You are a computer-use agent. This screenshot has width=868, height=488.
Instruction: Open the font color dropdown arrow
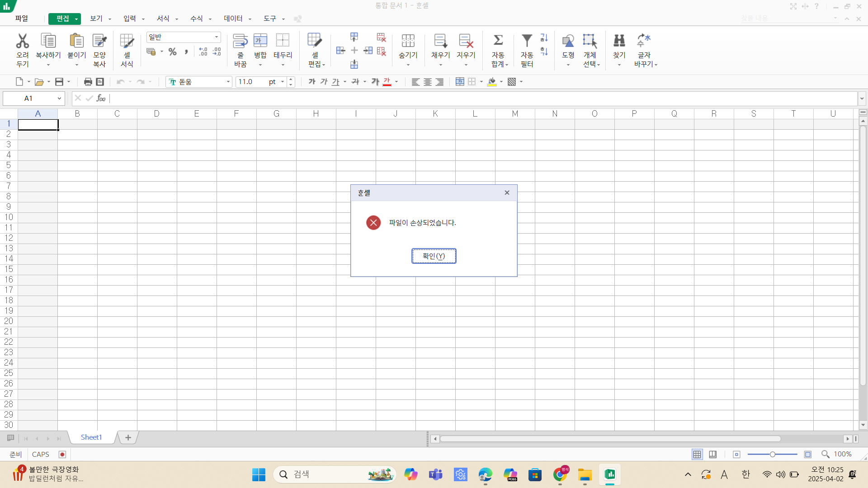pos(396,82)
